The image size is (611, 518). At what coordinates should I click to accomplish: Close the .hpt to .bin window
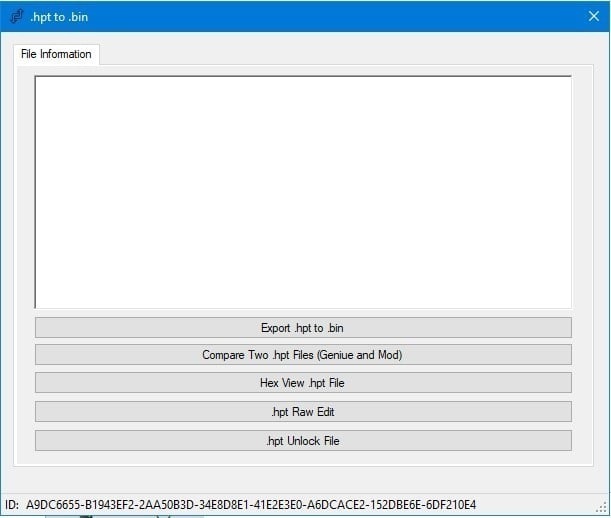[x=593, y=16]
